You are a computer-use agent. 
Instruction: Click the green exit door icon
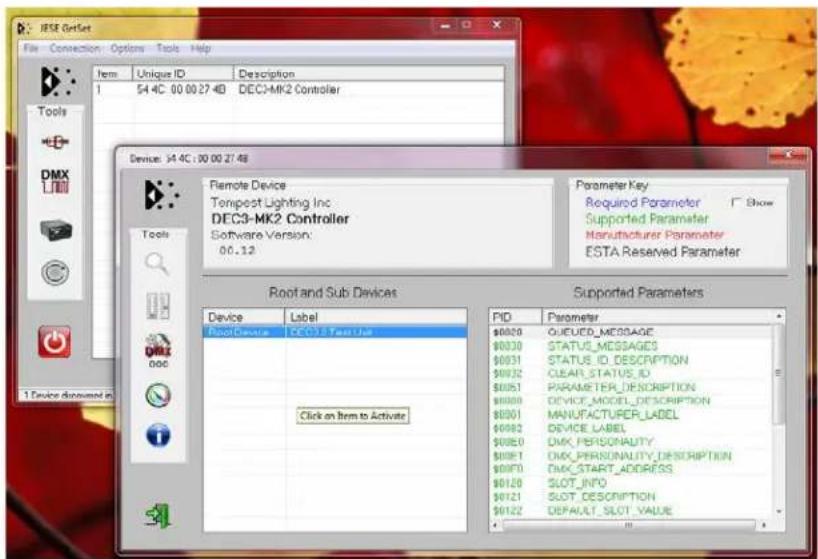tap(158, 515)
